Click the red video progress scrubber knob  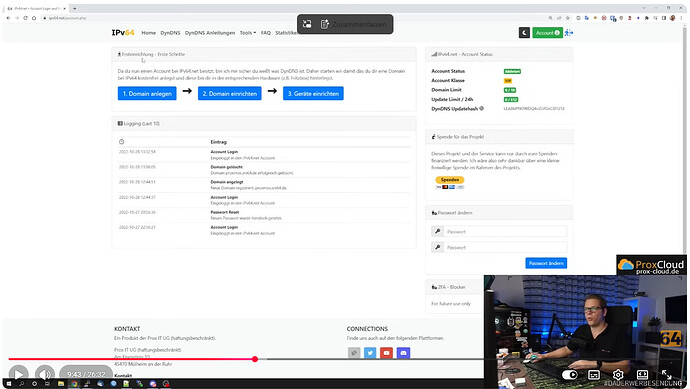(255, 359)
